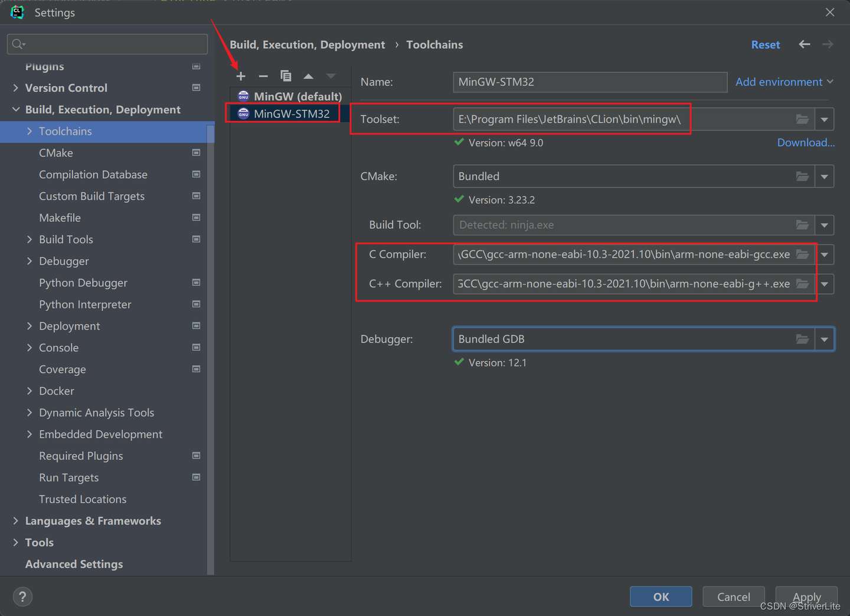Click project-level icon next to Coverage
The width and height of the screenshot is (850, 616).
click(x=196, y=369)
